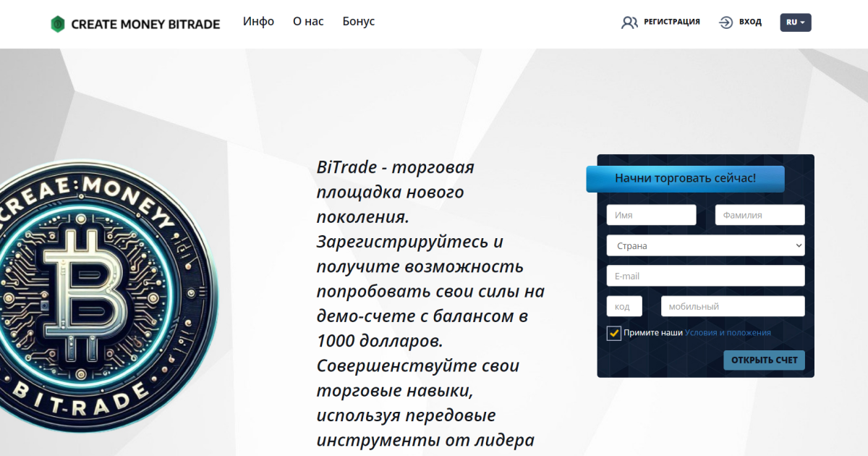Click the код phone code field

[624, 306]
